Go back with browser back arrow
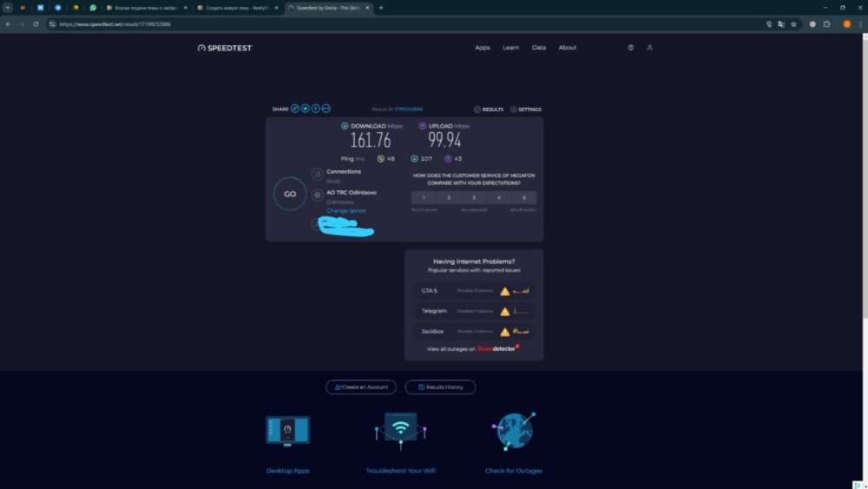 (x=9, y=24)
